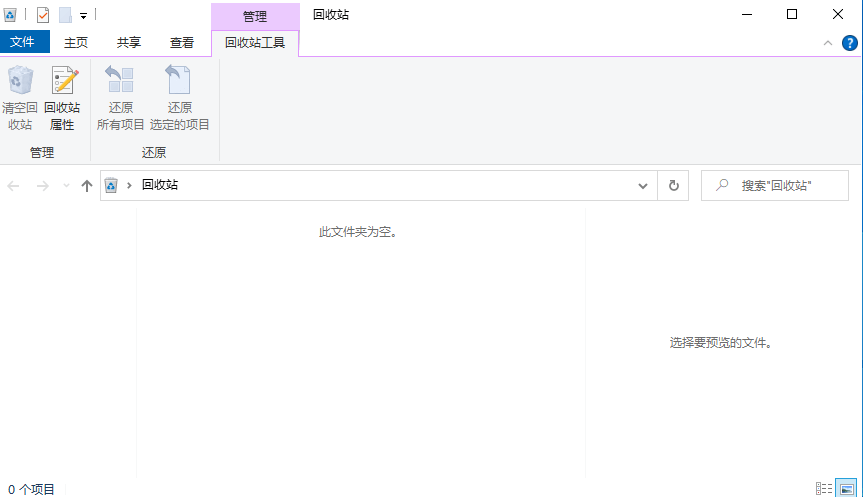Open Customize Quick Access Toolbar dropdown
The width and height of the screenshot is (863, 497).
pyautogui.click(x=84, y=16)
